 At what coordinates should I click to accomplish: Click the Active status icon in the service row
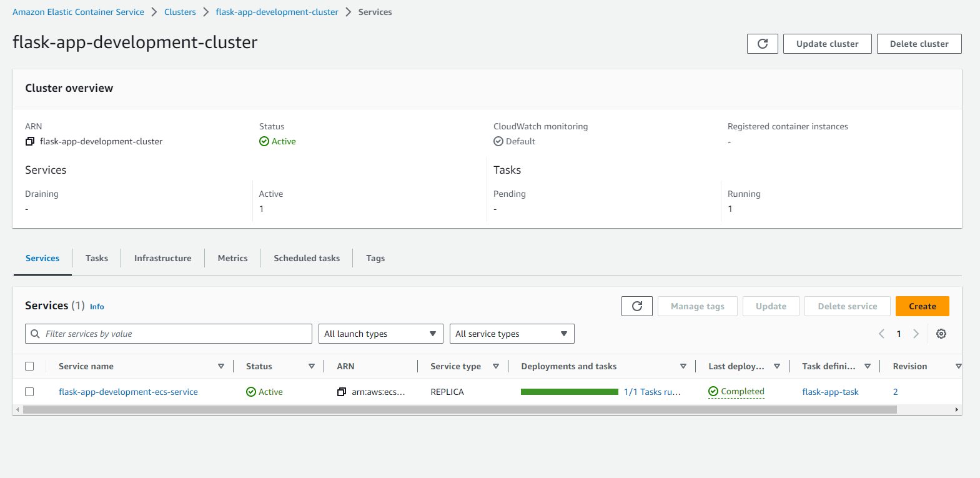click(x=251, y=392)
